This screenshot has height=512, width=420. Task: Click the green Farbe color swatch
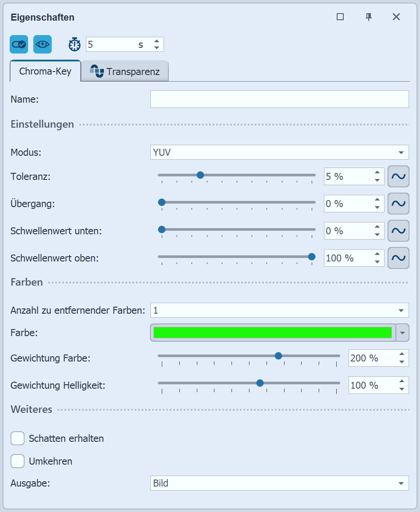click(272, 333)
